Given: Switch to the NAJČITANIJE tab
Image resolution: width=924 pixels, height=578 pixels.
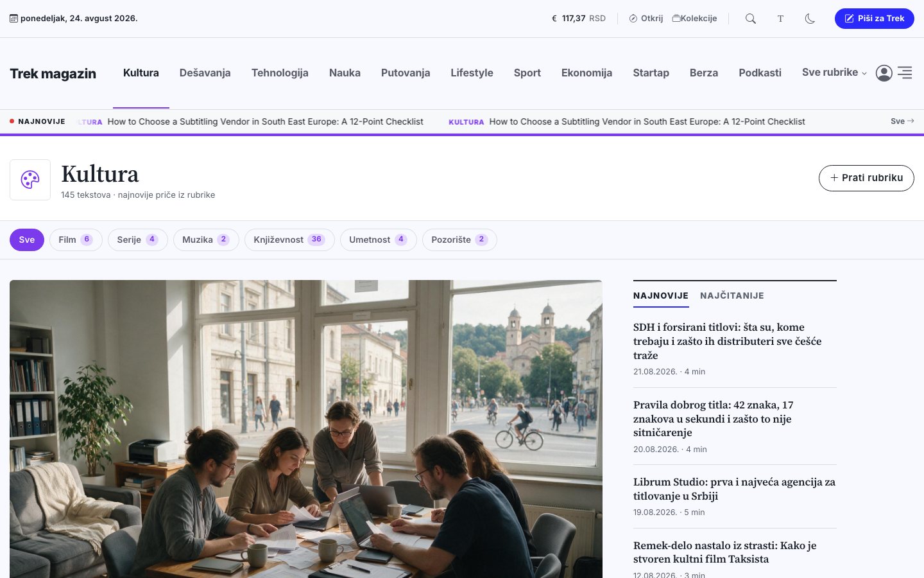Looking at the screenshot, I should [x=732, y=295].
